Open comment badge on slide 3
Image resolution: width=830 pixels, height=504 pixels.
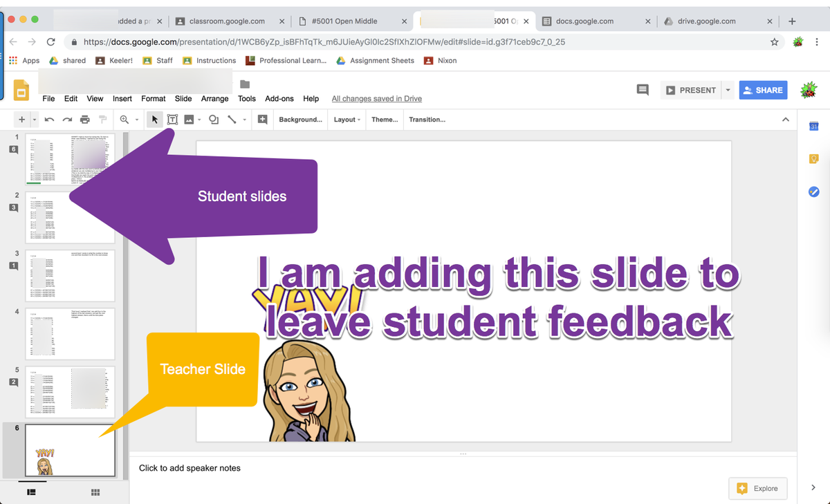(x=13, y=265)
